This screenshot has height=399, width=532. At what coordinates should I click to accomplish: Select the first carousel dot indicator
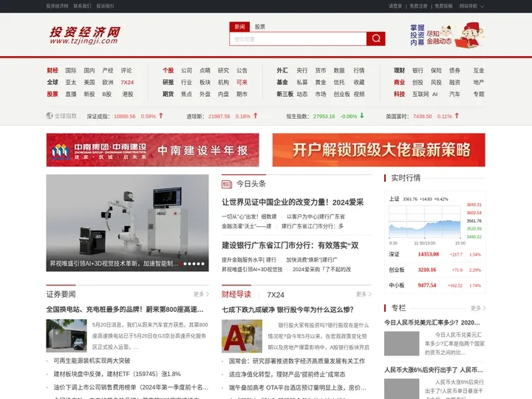click(x=181, y=264)
